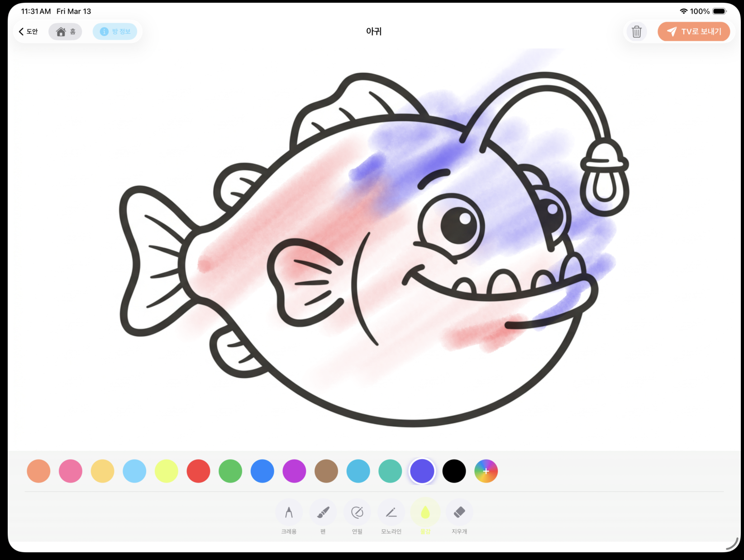744x560 pixels.
Task: Open 방 정보 room information
Action: 115,31
